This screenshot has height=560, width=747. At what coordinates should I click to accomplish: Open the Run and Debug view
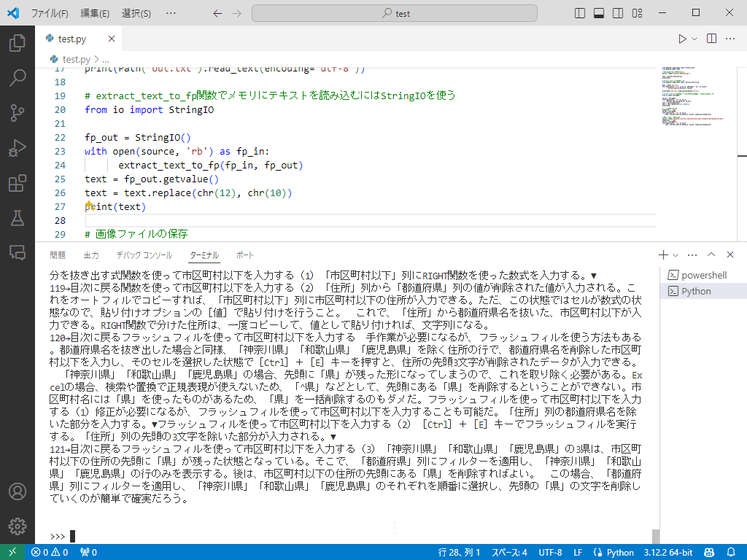(17, 148)
